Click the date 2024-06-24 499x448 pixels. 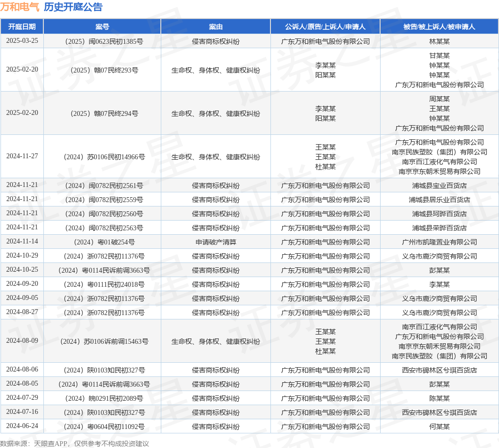[22, 426]
